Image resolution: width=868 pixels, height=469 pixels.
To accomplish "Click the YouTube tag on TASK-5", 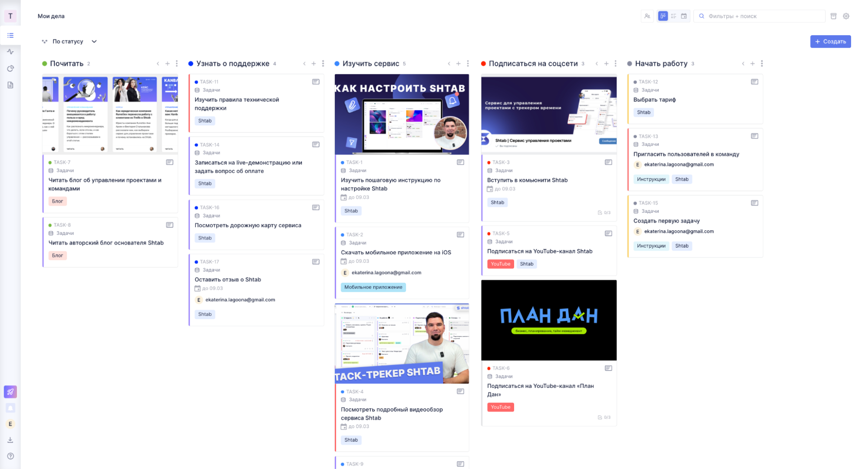I will tap(500, 264).
